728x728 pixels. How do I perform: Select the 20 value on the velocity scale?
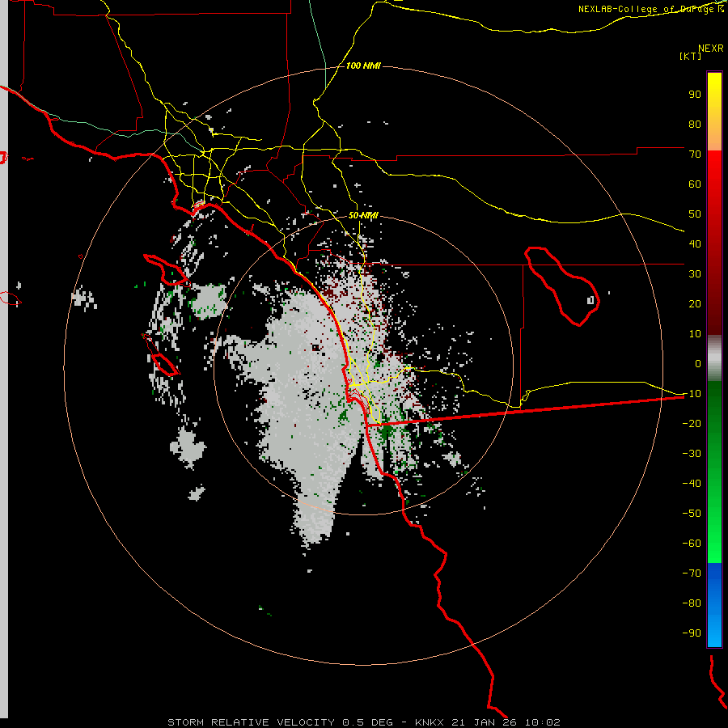695,303
